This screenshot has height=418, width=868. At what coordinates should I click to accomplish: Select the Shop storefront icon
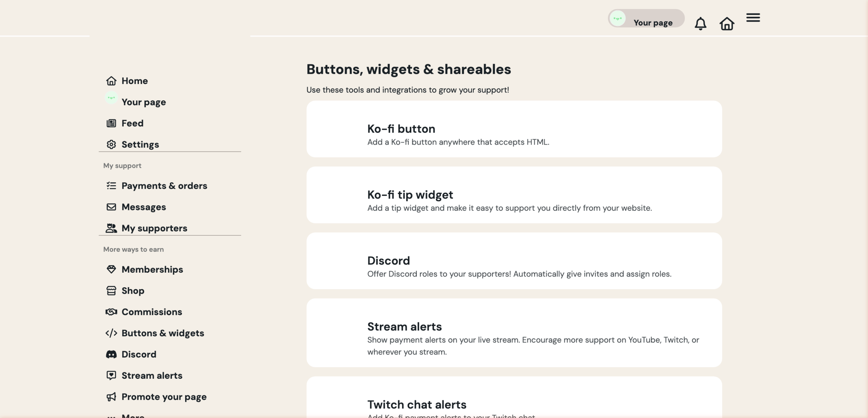pos(111,291)
